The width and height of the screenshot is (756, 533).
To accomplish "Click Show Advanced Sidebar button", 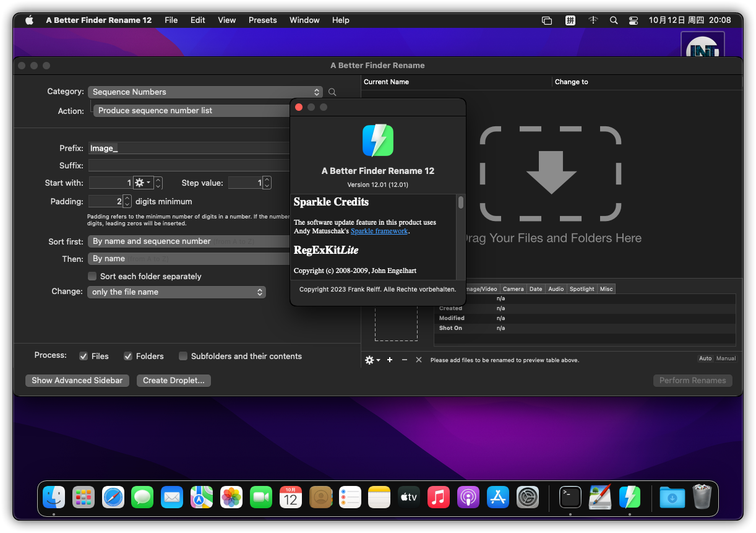I will pos(77,381).
